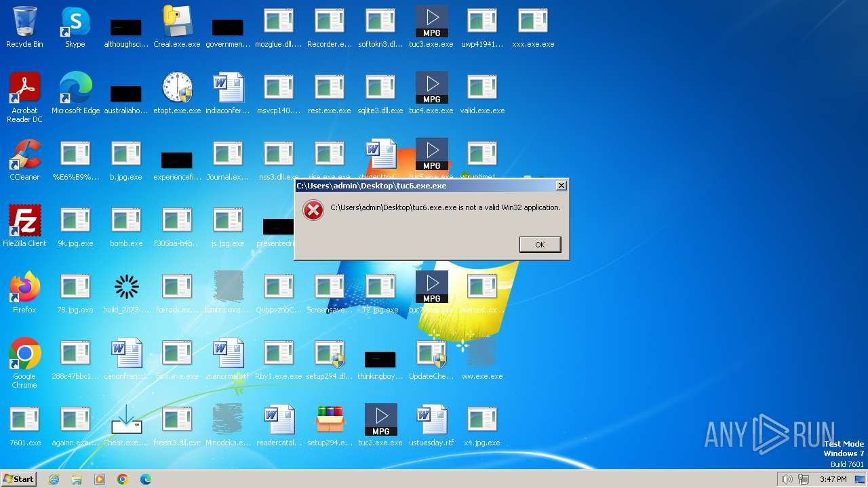Select the softokn3.dl... file icon
868x488 pixels.
(380, 21)
